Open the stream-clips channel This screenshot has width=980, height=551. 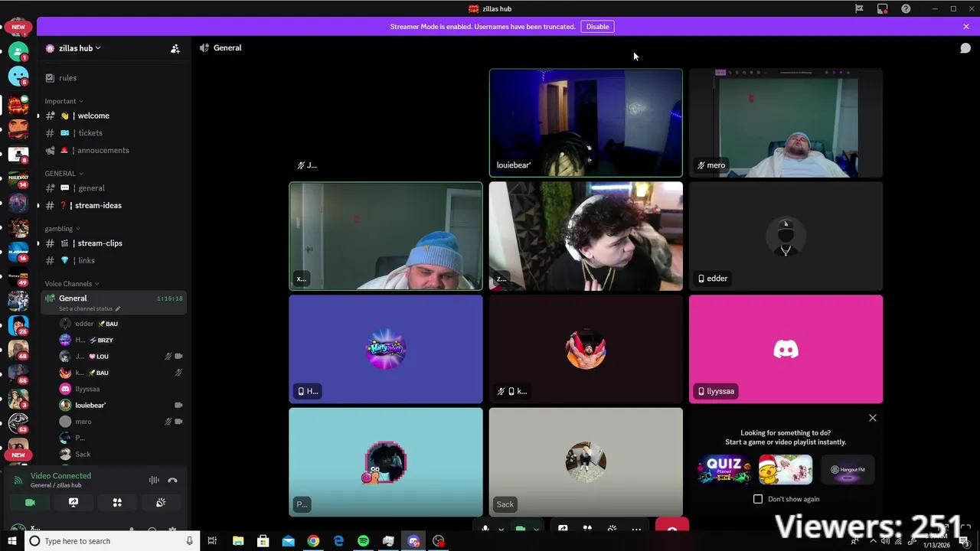pyautogui.click(x=113, y=243)
